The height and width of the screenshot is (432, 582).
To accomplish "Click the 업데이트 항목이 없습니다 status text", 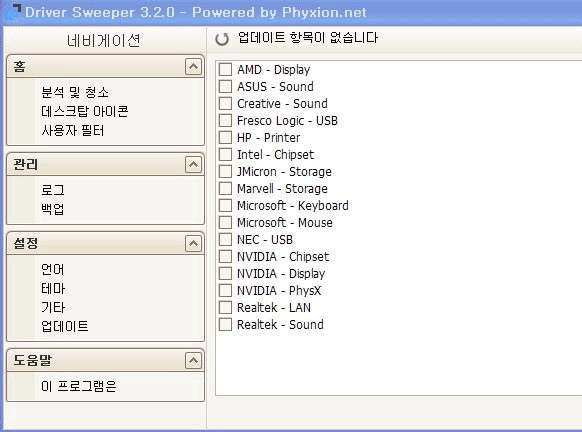I will point(308,38).
